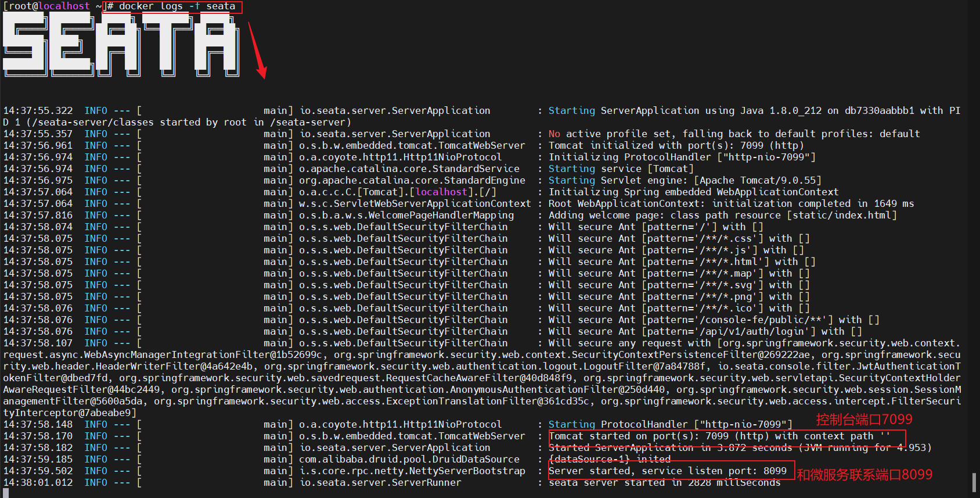Image resolution: width=980 pixels, height=498 pixels.
Task: Click '{dataSource-1} inited' message
Action: pos(610,459)
